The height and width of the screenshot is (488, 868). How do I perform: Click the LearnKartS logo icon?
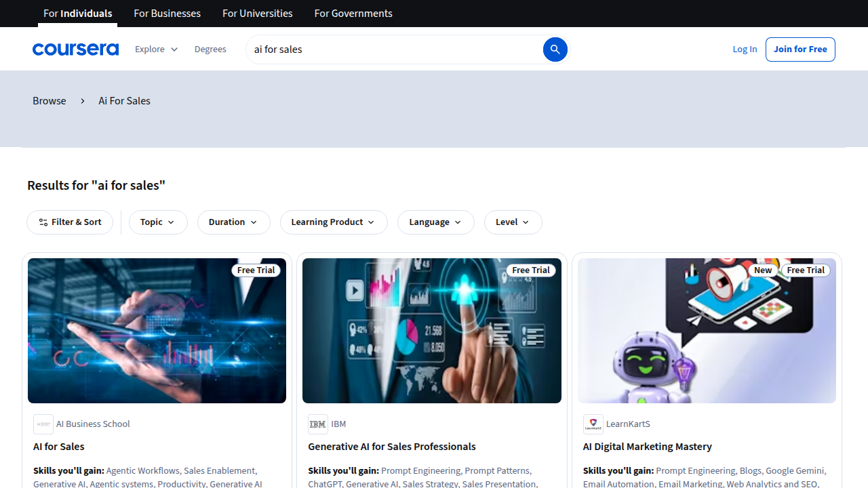pos(593,424)
